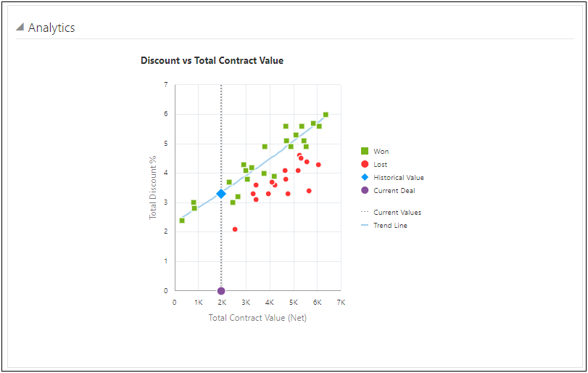This screenshot has height=373, width=588.
Task: Click the blue Historical Value diamond on chart
Action: point(221,194)
